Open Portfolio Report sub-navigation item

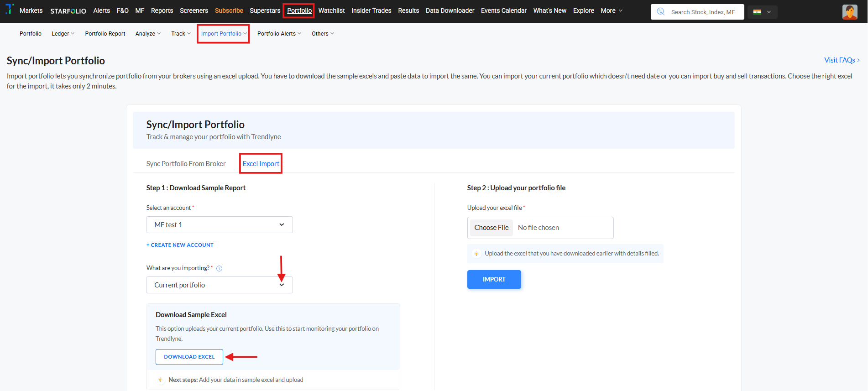[105, 34]
